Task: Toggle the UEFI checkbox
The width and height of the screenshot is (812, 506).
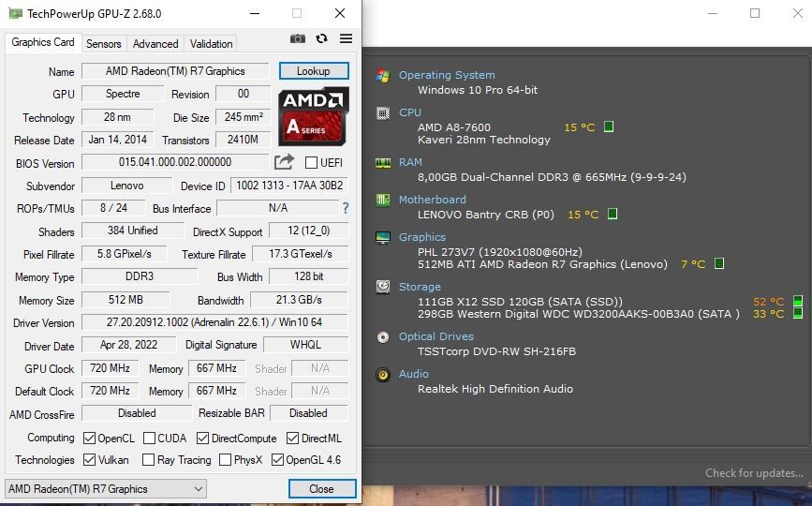Action: click(311, 163)
